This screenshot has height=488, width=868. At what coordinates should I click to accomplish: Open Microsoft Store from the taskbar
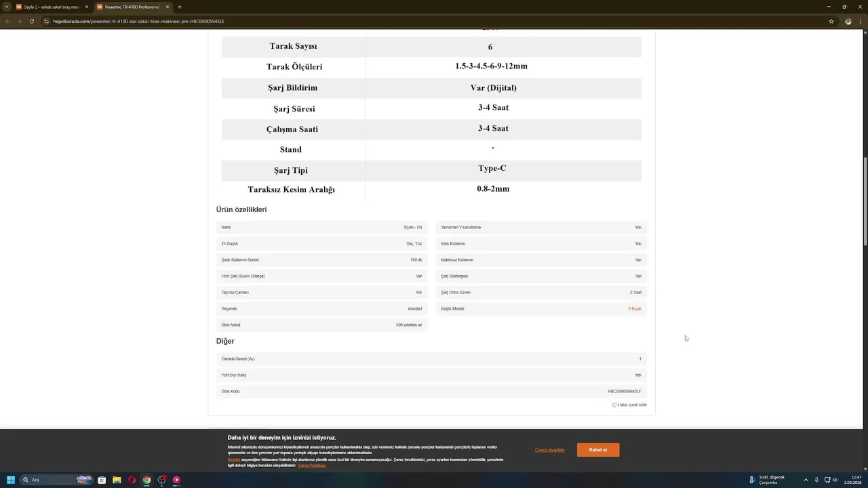tap(102, 480)
